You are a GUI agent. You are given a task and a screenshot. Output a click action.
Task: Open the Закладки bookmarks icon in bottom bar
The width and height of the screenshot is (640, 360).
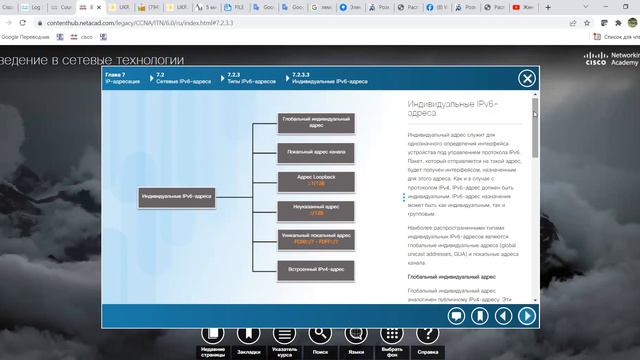[248, 334]
